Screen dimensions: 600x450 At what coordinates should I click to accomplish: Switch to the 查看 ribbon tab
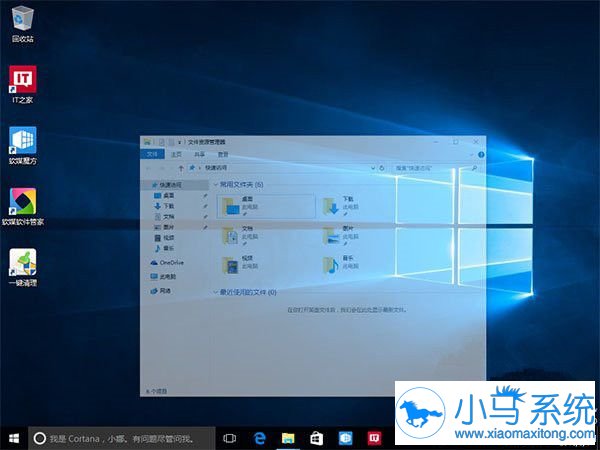coord(223,154)
